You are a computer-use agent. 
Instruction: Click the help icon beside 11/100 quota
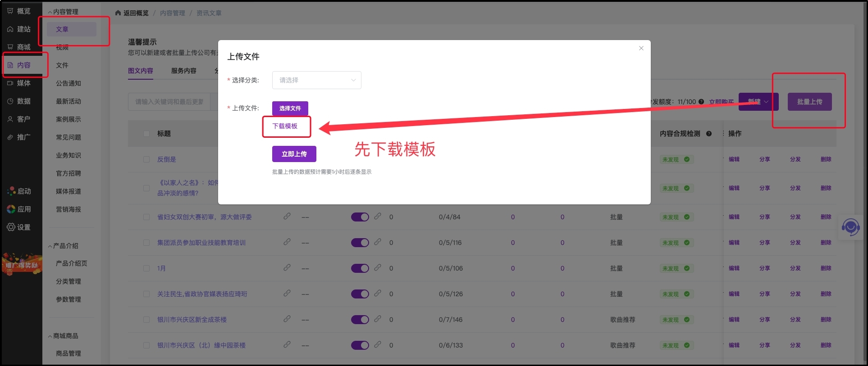pyautogui.click(x=701, y=102)
